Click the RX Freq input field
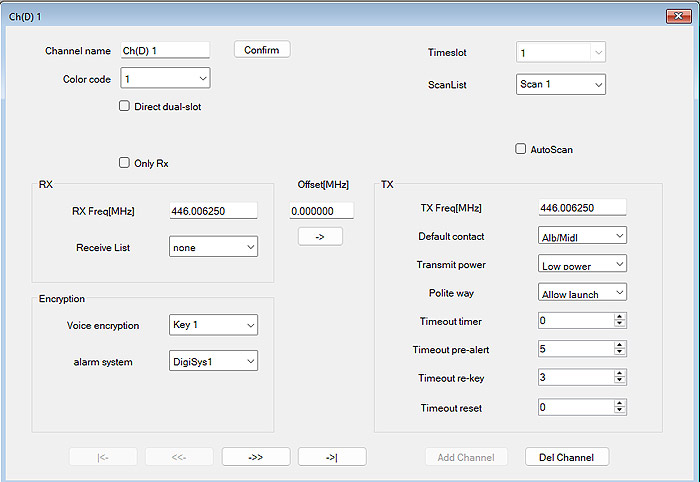 tap(214, 211)
